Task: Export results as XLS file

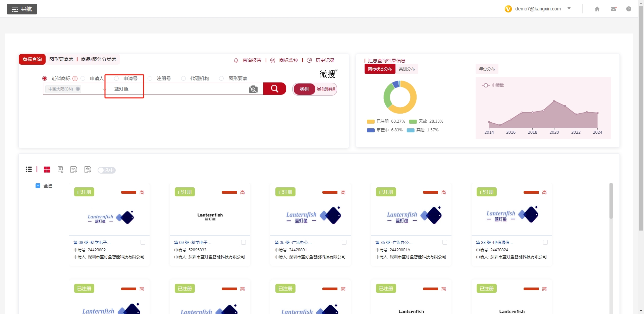Action: click(88, 170)
